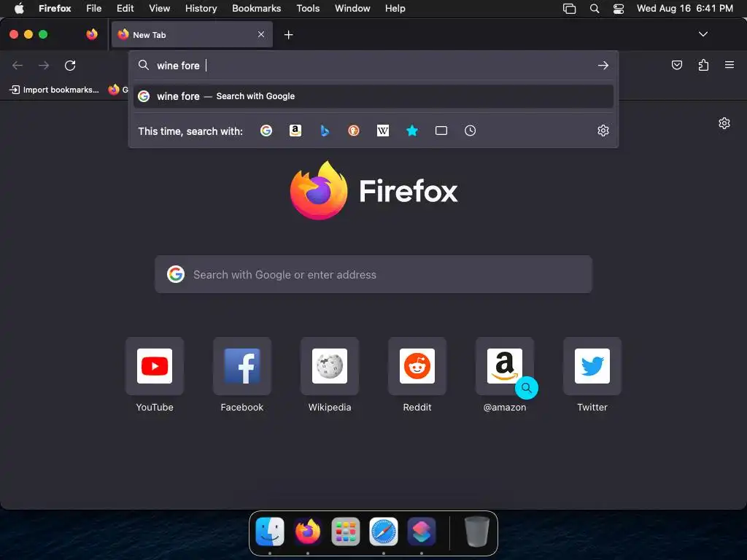
Task: Open Firefox View pinned icon
Action: tap(92, 34)
